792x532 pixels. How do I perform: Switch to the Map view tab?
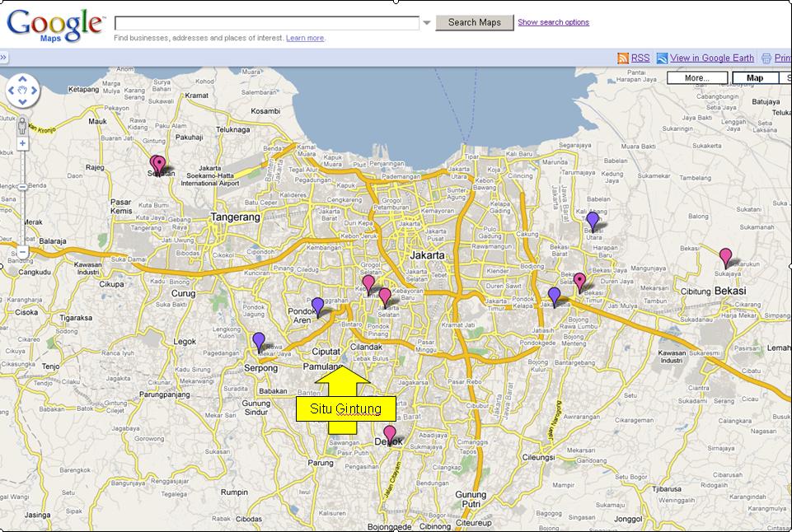pyautogui.click(x=754, y=78)
